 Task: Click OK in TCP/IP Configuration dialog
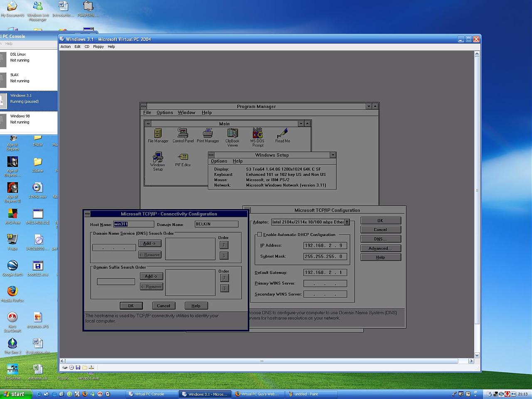[x=380, y=221]
